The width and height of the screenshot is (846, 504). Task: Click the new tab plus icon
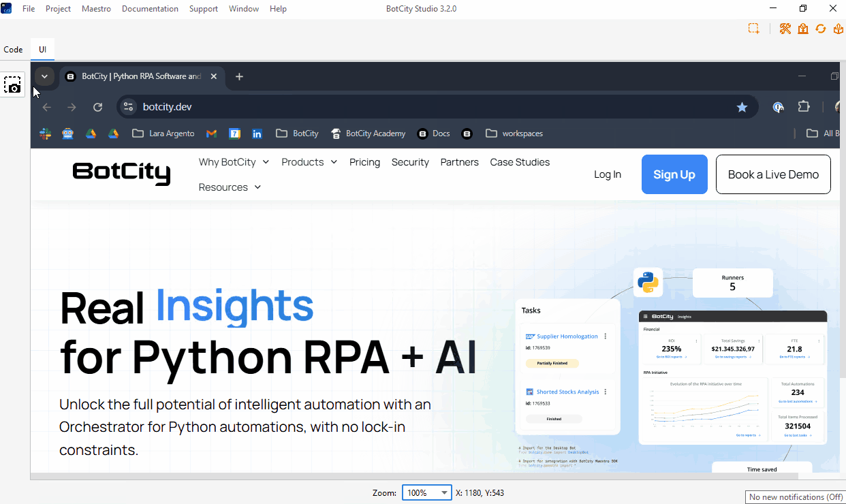(239, 76)
